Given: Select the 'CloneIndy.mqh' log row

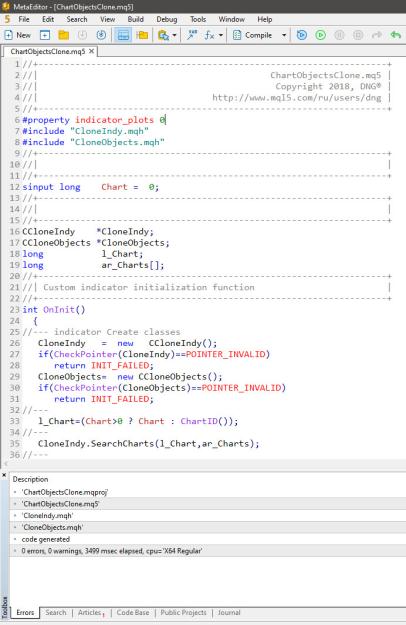Looking at the screenshot, I should tap(207, 516).
